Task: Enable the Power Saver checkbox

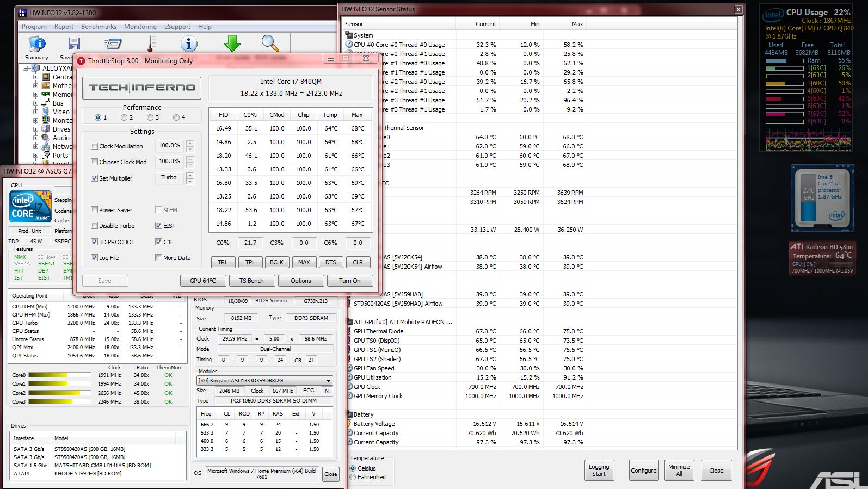Action: pyautogui.click(x=95, y=210)
